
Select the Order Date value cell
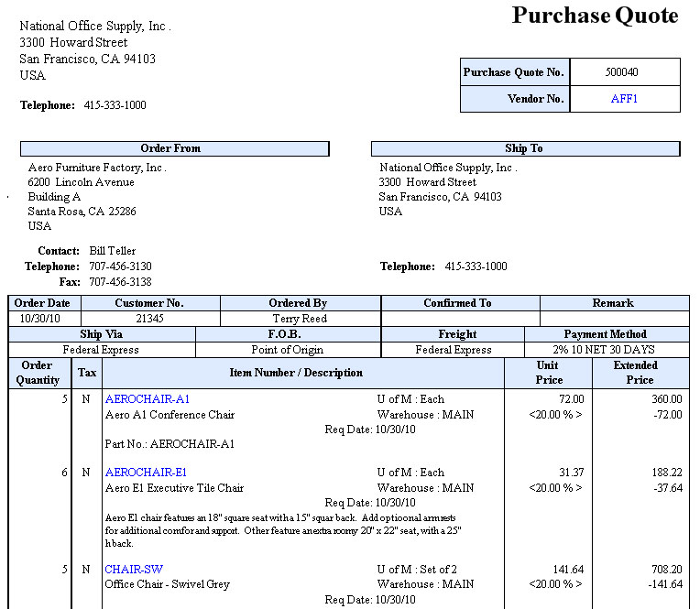coord(44,319)
